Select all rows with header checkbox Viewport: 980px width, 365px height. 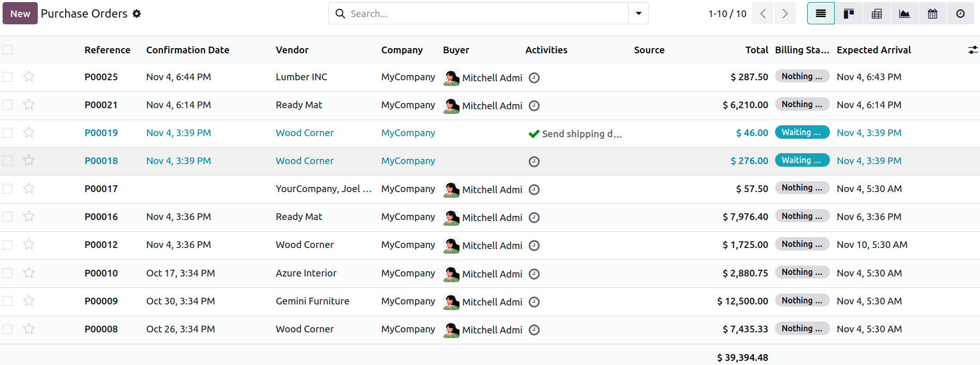pyautogui.click(x=8, y=50)
